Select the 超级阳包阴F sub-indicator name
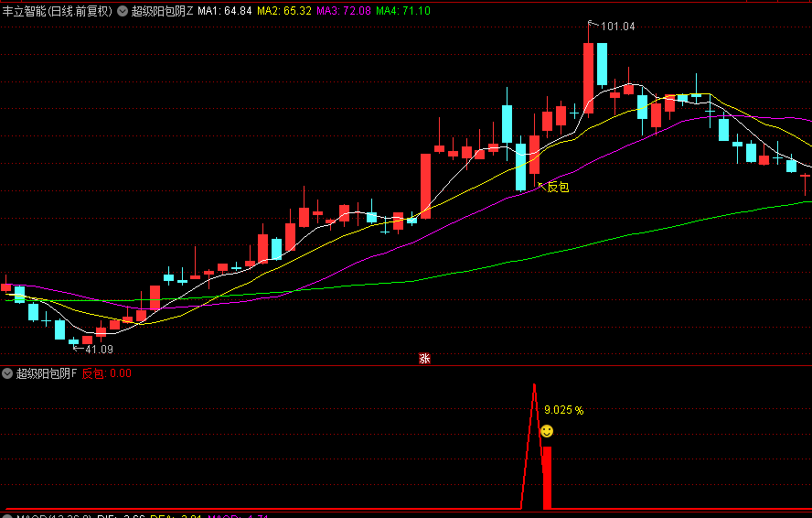The image size is (812, 518). 46,373
